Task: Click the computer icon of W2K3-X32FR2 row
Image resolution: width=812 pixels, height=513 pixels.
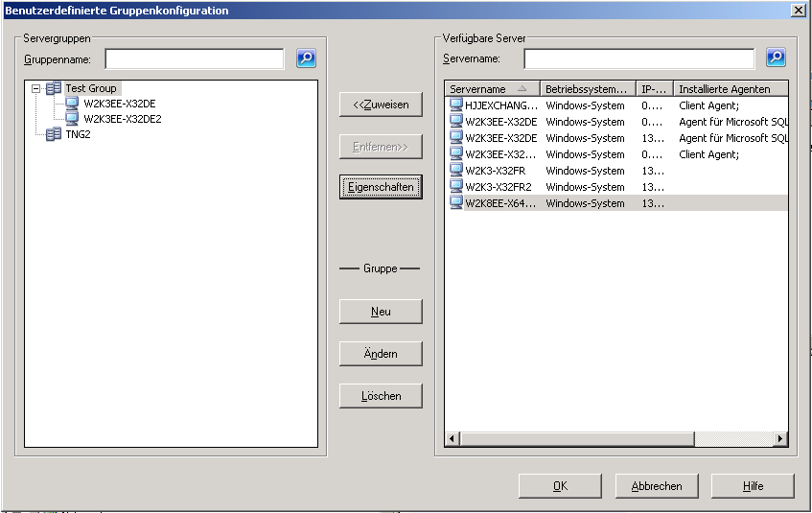Action: (x=455, y=187)
